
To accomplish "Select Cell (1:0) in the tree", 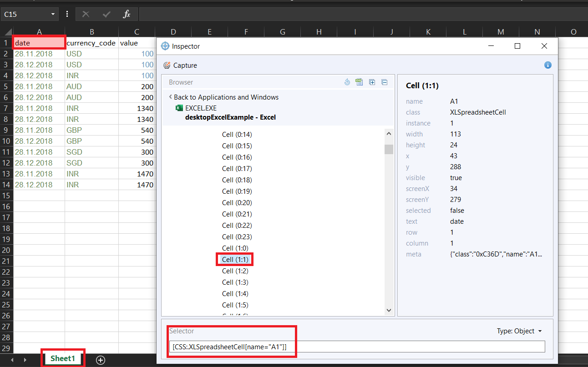I will click(235, 248).
